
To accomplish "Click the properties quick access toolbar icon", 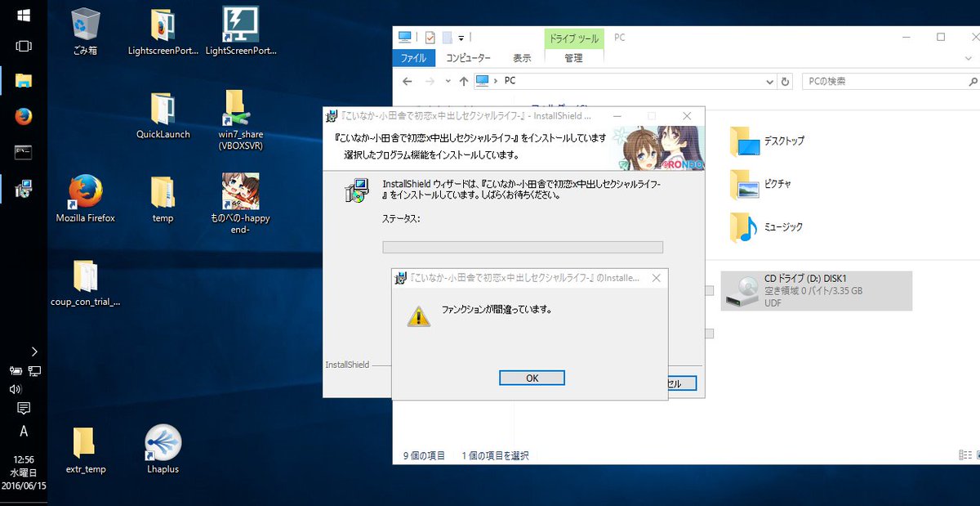I will pos(430,37).
